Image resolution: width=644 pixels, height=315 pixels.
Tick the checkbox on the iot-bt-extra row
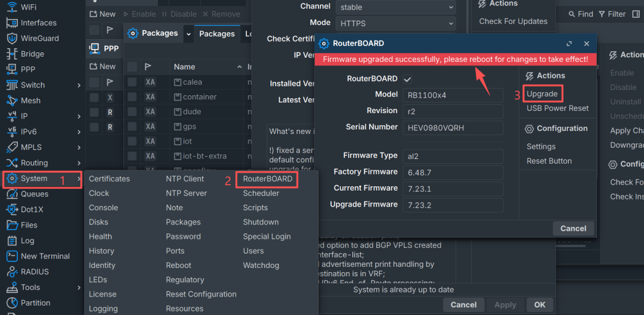pos(132,156)
